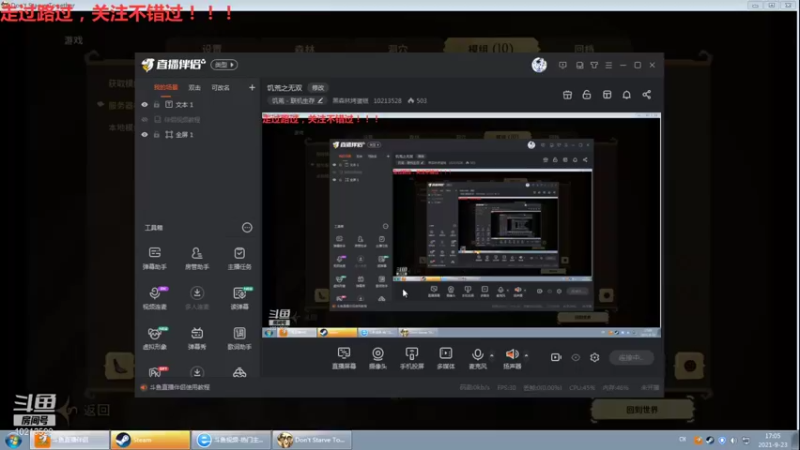
Task: Add 摄像头 camera source
Action: tap(378, 358)
